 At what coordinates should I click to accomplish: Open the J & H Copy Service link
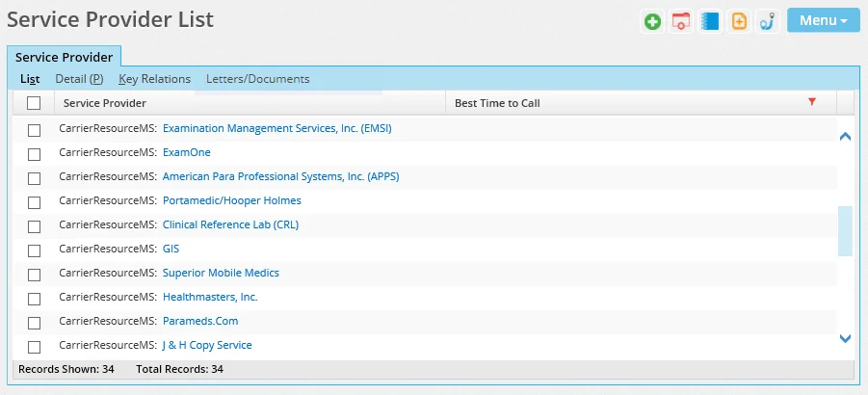[207, 345]
